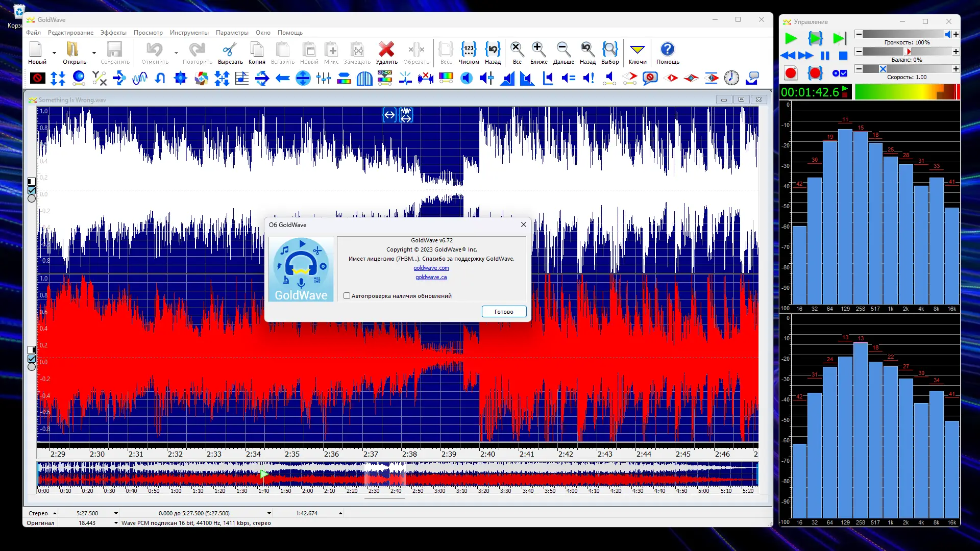Click the Громкость volume slider handle
The image size is (980, 551).
click(x=947, y=34)
